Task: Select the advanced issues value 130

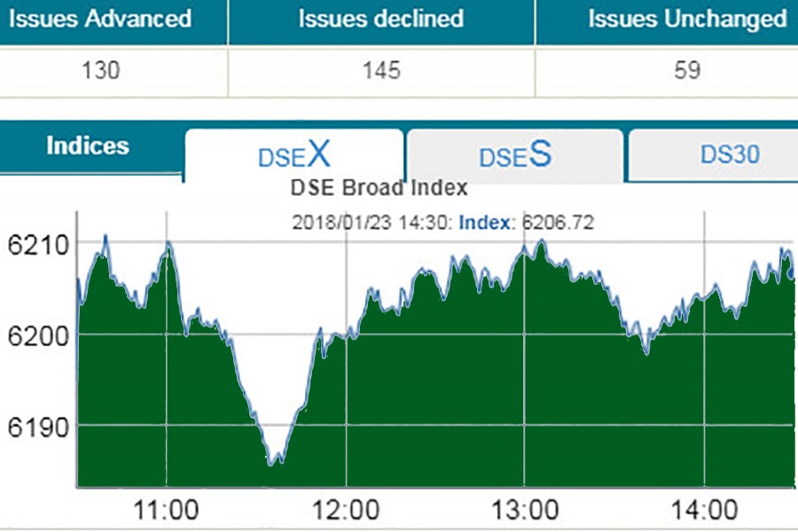Action: 99,70
